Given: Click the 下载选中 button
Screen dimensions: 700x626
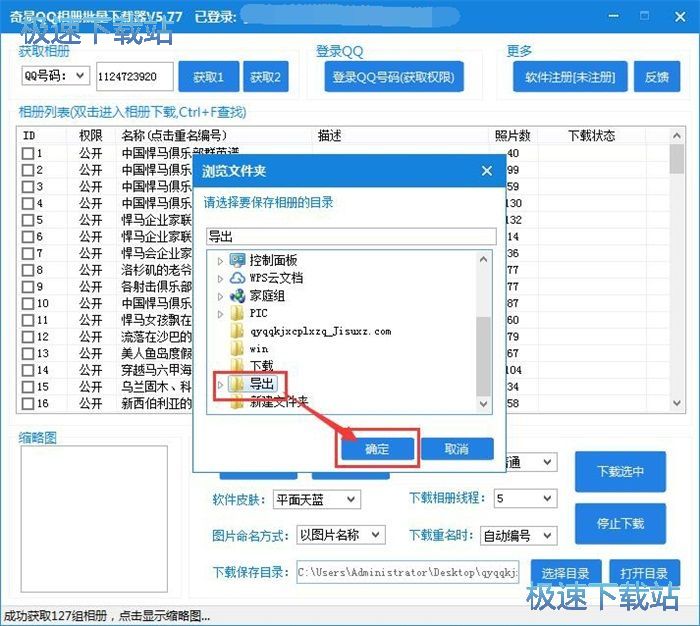Looking at the screenshot, I should point(620,472).
